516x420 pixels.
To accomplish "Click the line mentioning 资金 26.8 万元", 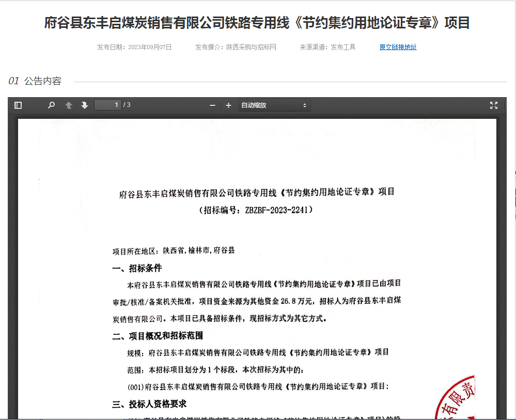I will pos(257,301).
